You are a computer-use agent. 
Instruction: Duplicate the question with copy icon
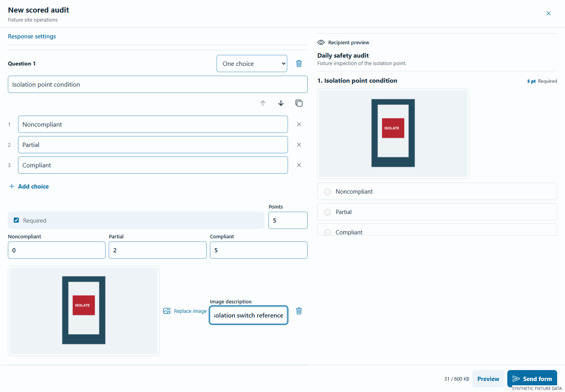pos(299,103)
